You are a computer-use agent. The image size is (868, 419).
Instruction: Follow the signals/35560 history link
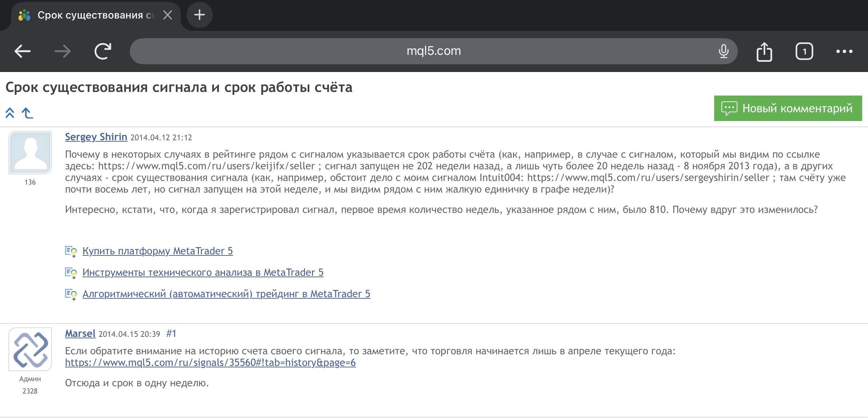210,363
